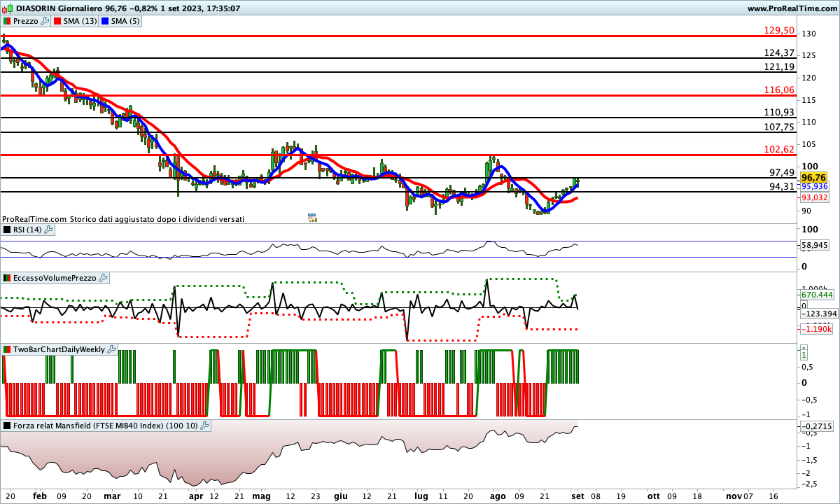Click the yellow 96,76 current price tag

814,178
